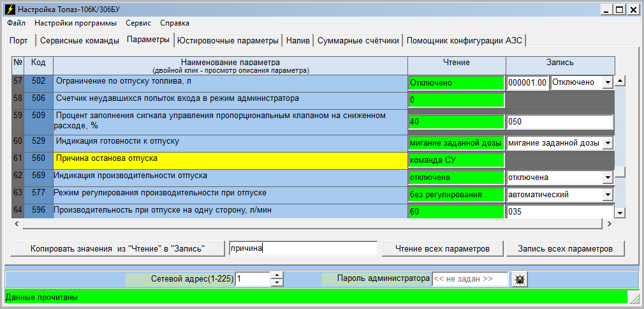Decrease the network address with down arrow

tap(277, 283)
